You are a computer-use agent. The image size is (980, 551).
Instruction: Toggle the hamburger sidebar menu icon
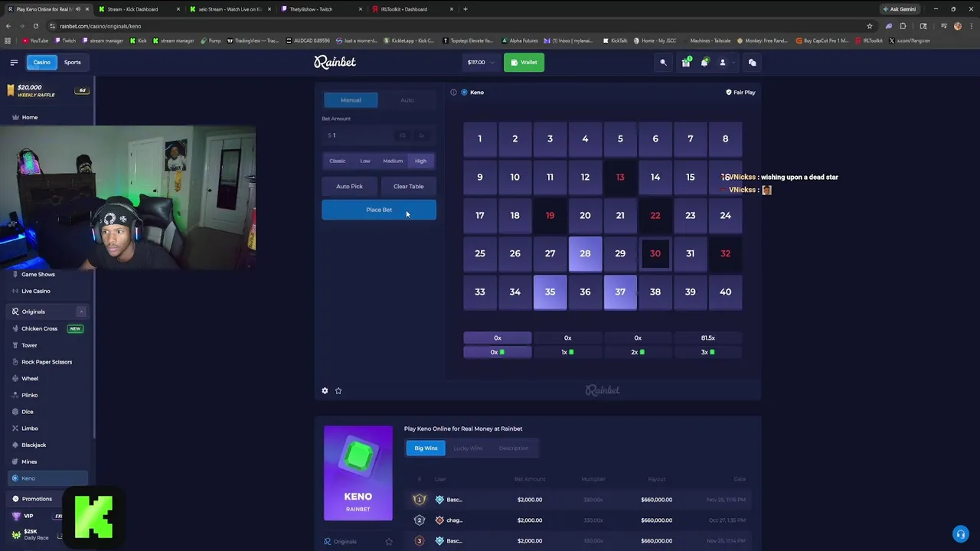pos(14,62)
